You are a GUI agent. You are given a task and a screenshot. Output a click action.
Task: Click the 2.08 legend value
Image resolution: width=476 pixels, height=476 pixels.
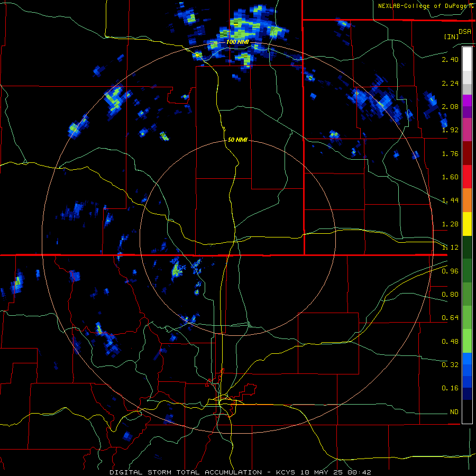pyautogui.click(x=450, y=106)
